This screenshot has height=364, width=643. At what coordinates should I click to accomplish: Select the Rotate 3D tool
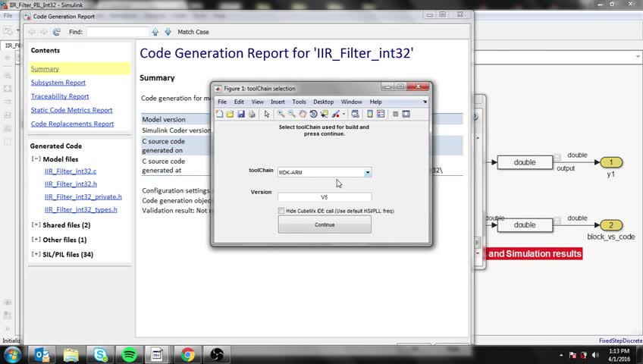tap(313, 114)
